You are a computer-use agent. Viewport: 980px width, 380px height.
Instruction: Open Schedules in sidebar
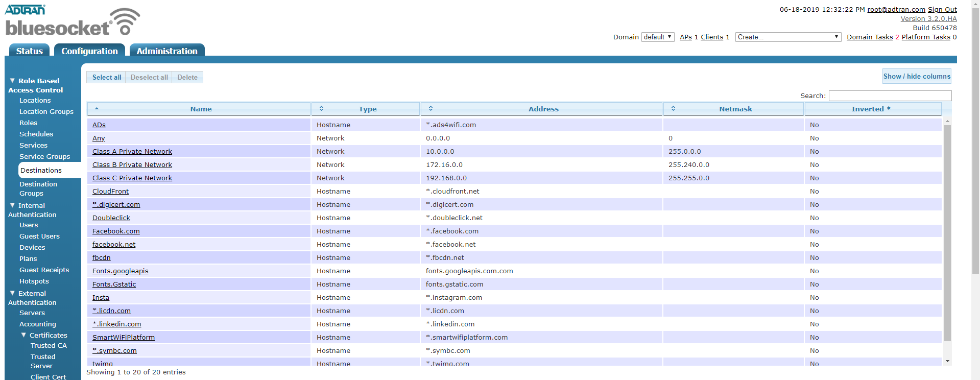pyautogui.click(x=36, y=134)
